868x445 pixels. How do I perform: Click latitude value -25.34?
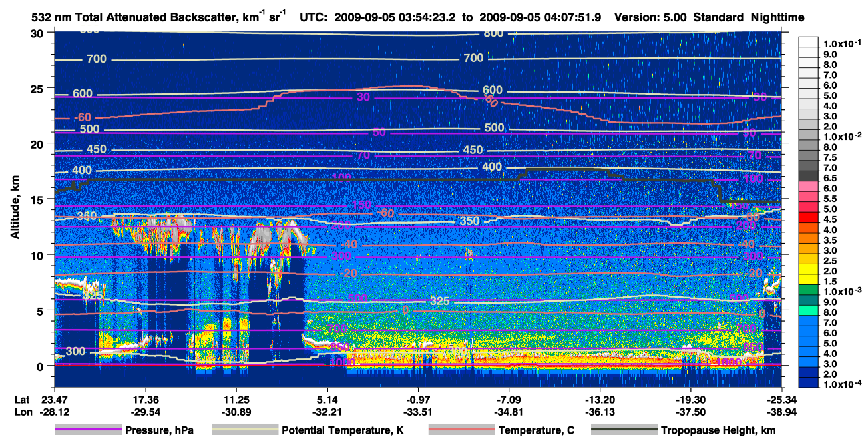782,399
